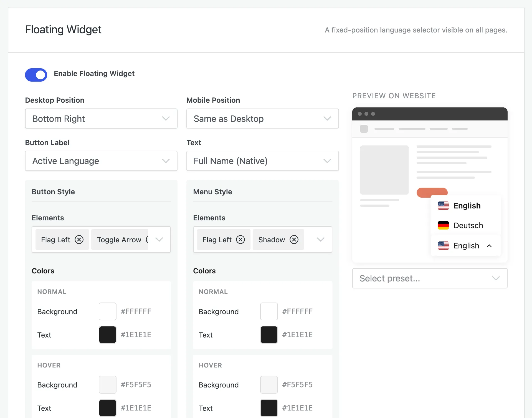The width and height of the screenshot is (532, 418).
Task: Pick Menu Style normal background color swatch
Action: click(x=269, y=311)
